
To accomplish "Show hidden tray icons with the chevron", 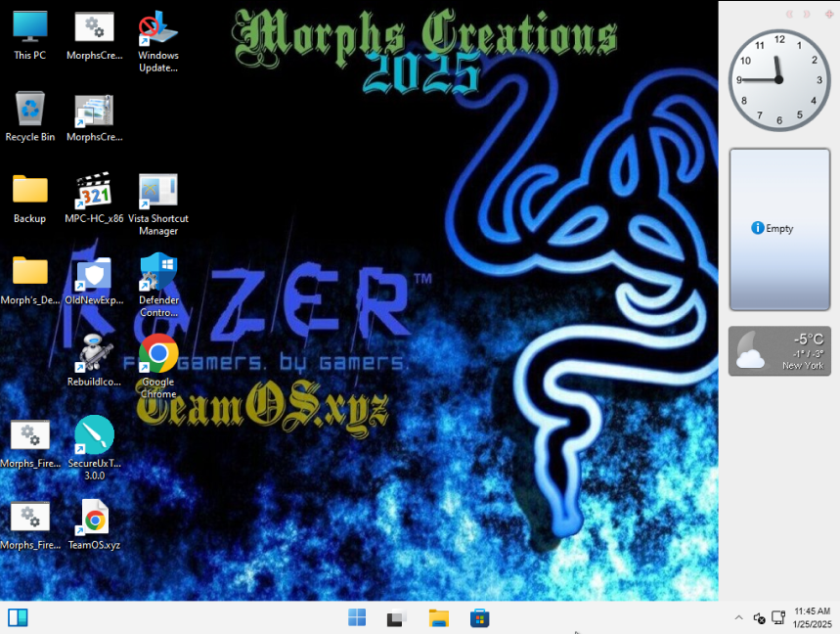I will coord(738,618).
